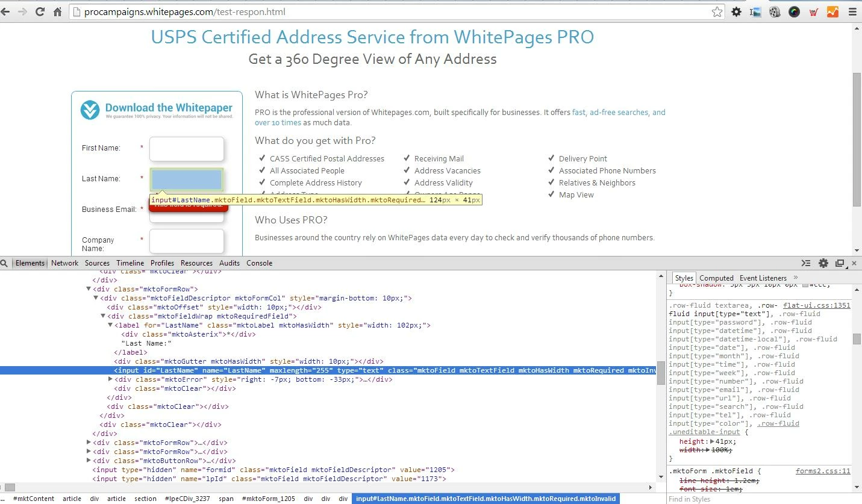
Task: Select the mktoGutter mktoHasWidth div line
Action: tap(249, 361)
